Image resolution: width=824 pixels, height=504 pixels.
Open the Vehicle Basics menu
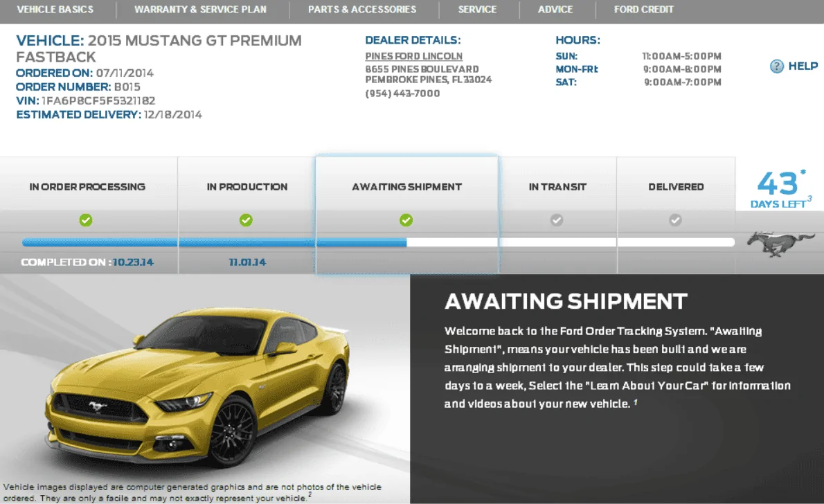click(x=55, y=10)
